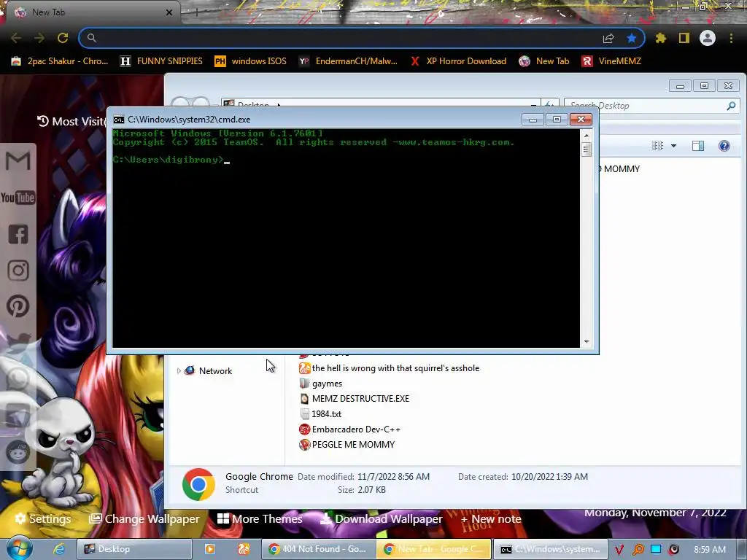The height and width of the screenshot is (560, 747).
Task: Click the Explorer Search Desktop field
Action: [646, 106]
